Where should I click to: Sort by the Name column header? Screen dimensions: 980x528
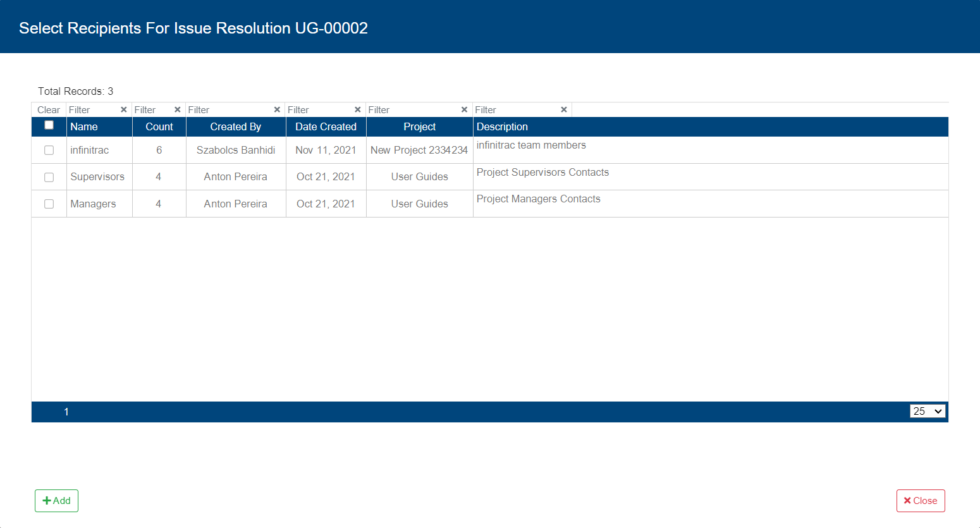(84, 126)
